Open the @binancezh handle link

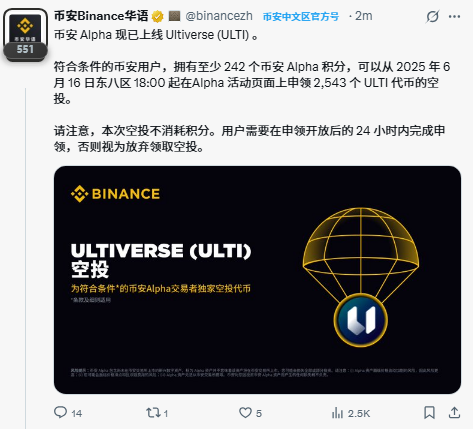[219, 16]
